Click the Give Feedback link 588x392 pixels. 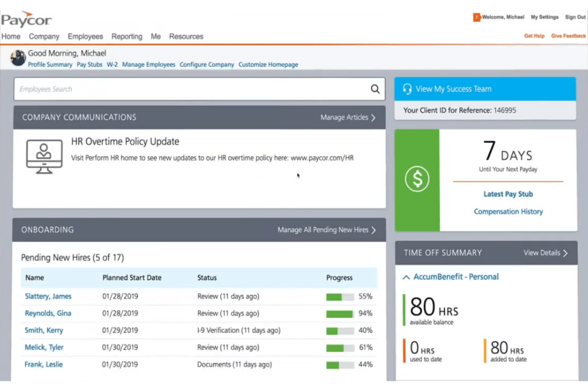click(x=568, y=36)
